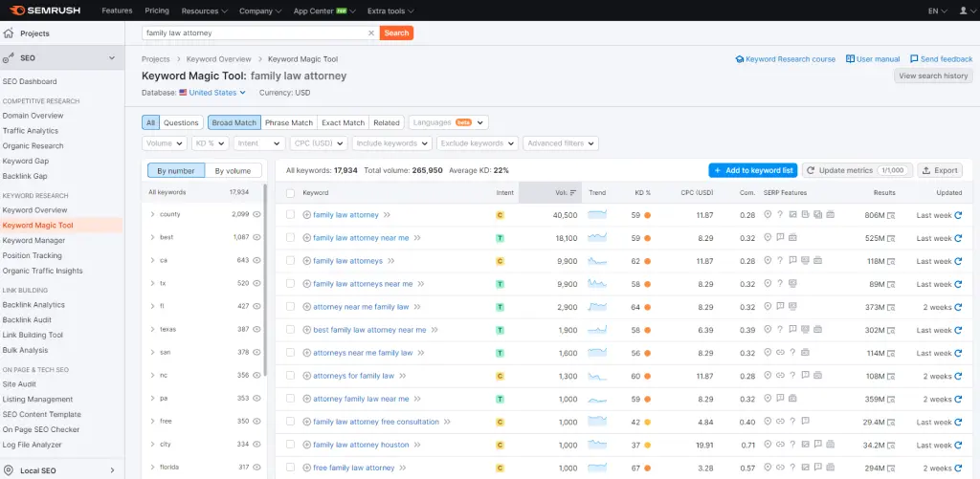Open the KD % filter dropdown

(211, 143)
